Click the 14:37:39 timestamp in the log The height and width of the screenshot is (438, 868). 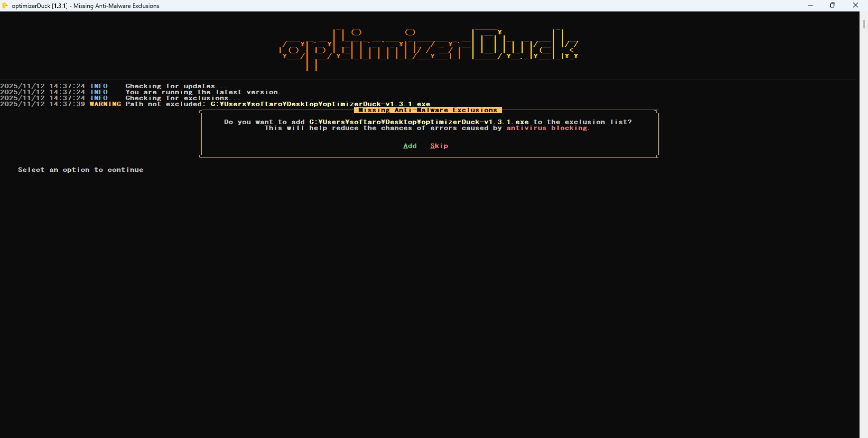67,104
